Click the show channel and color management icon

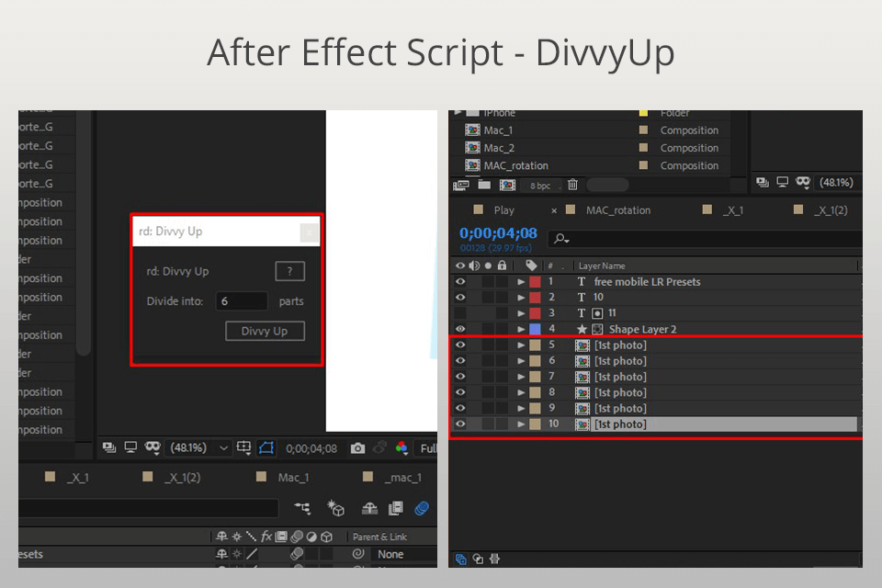tap(402, 448)
